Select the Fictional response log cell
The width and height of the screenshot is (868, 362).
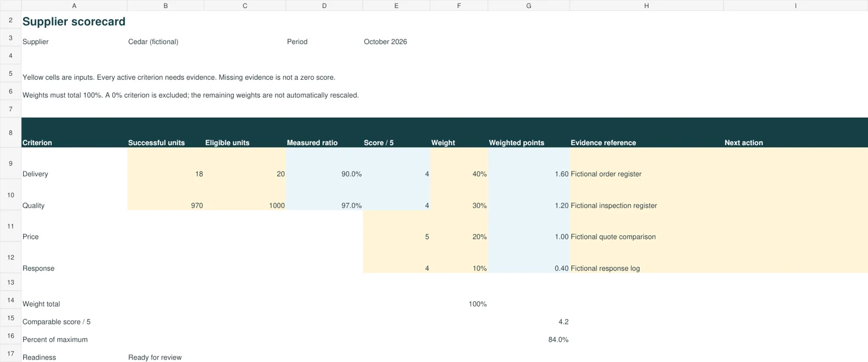[646, 257]
